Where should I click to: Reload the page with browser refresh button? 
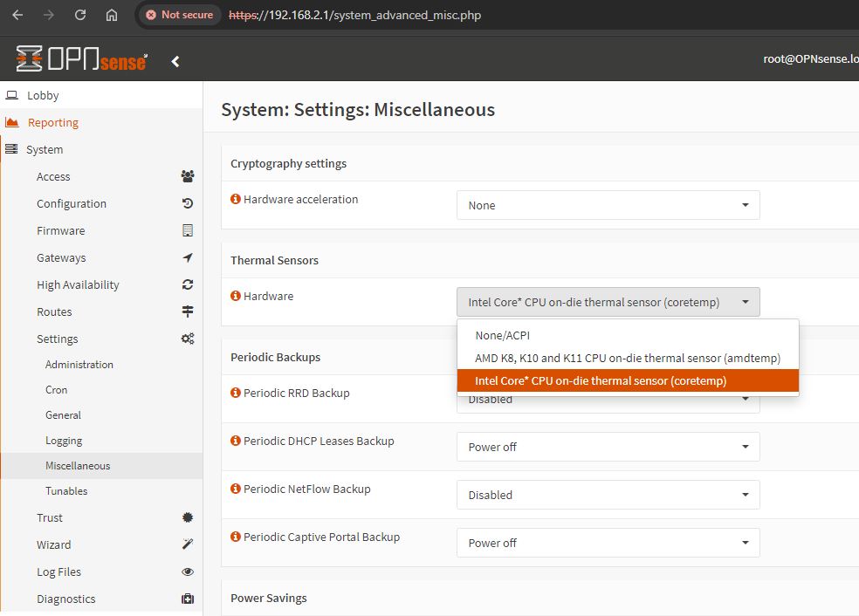tap(80, 15)
